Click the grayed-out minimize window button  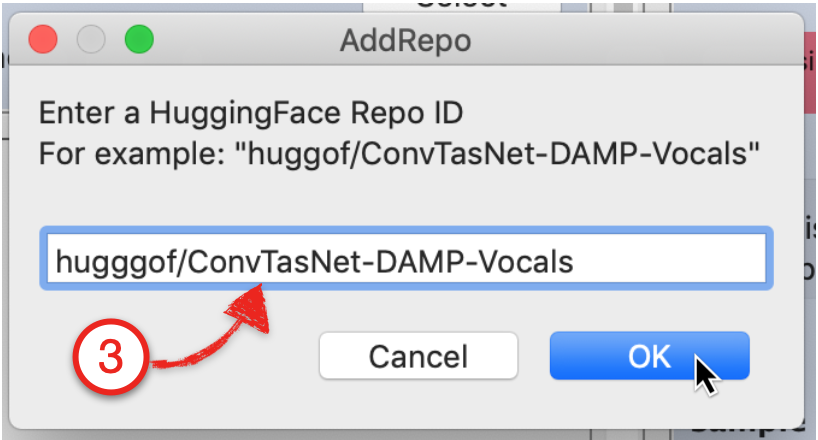tap(91, 39)
